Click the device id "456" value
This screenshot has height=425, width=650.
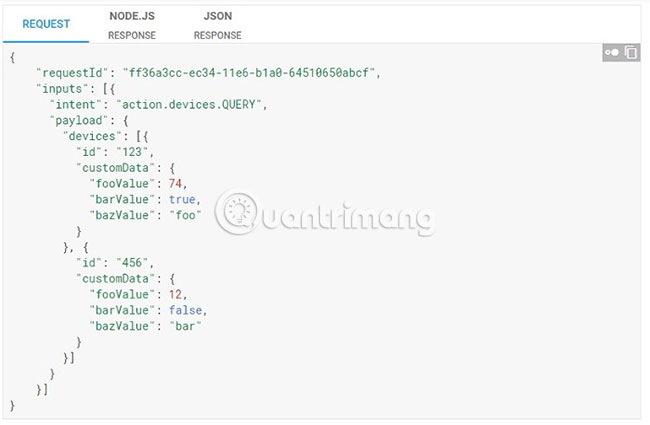pos(134,262)
